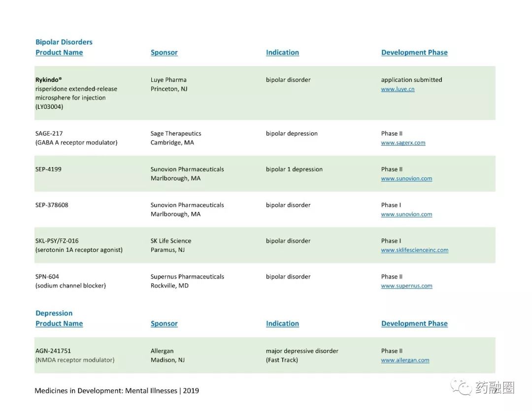Open the www.sklifescienceinc.com link
This screenshot has width=532, height=411.
415,250
